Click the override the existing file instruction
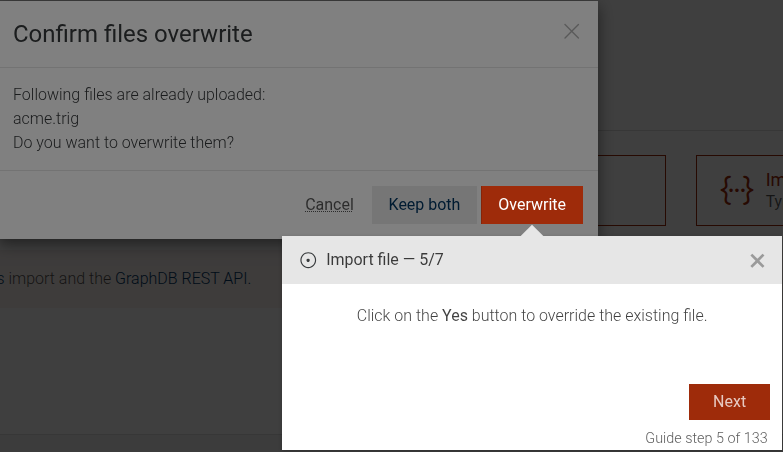 (600, 316)
